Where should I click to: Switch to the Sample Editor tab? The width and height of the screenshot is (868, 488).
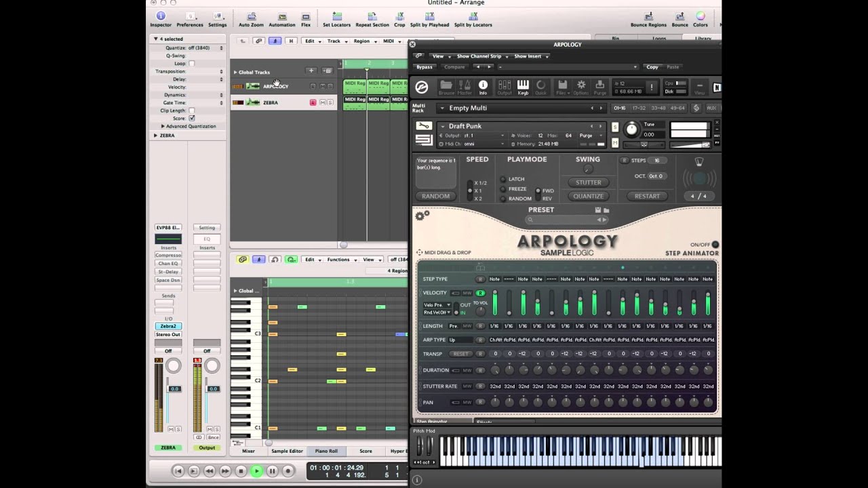(x=287, y=451)
